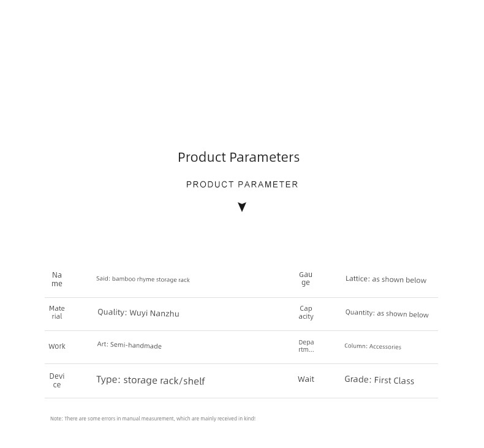
Task: Click the bamboo rhyme storage rack value
Action: pos(143,279)
